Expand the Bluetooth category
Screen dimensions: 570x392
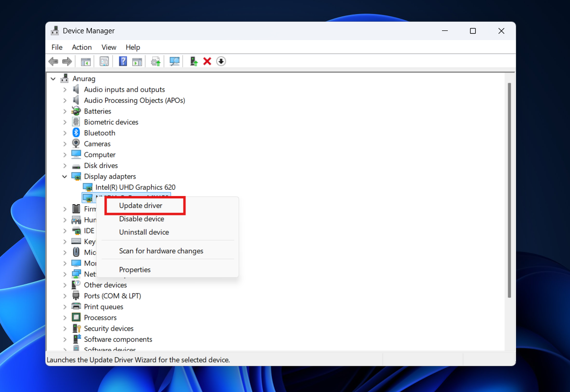pos(65,133)
